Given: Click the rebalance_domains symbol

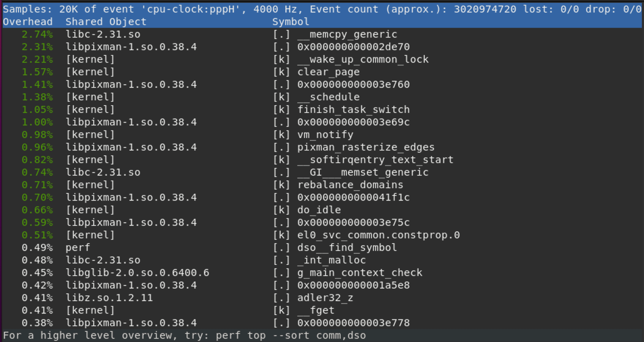Looking at the screenshot, I should click(350, 185).
